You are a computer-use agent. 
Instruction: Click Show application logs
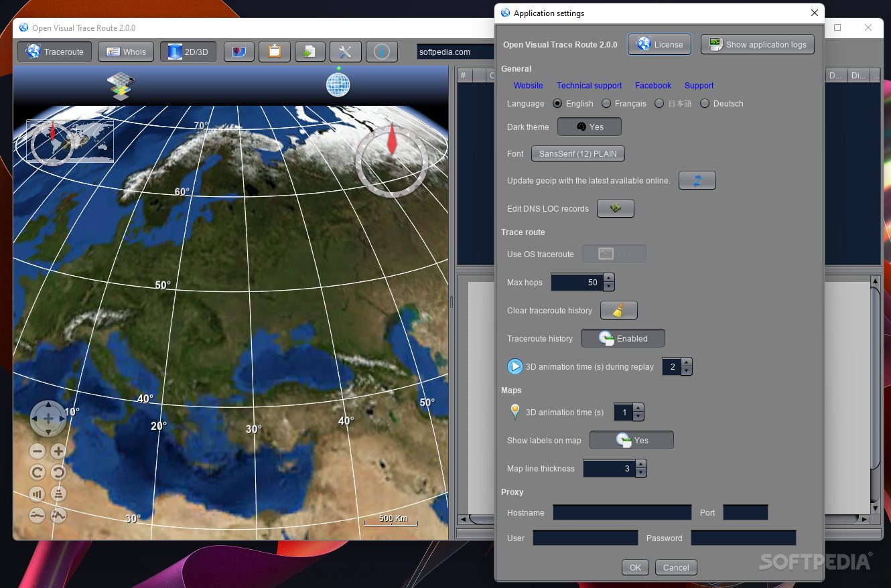[758, 44]
